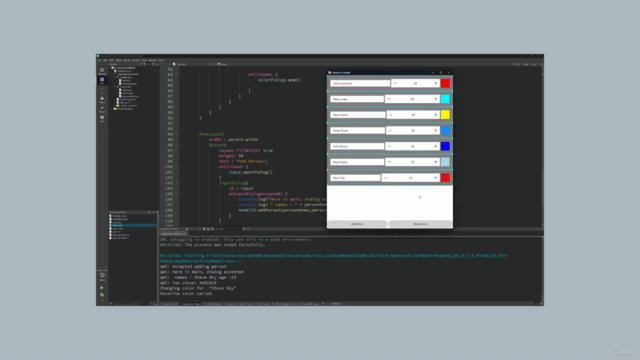Build project with the hammer icon

click(x=102, y=301)
